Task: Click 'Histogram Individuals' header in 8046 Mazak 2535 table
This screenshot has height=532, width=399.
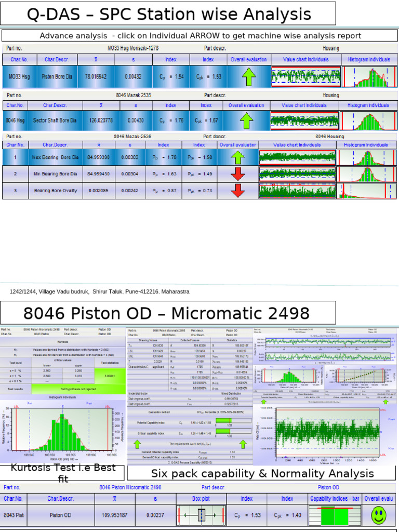Action: (368, 105)
